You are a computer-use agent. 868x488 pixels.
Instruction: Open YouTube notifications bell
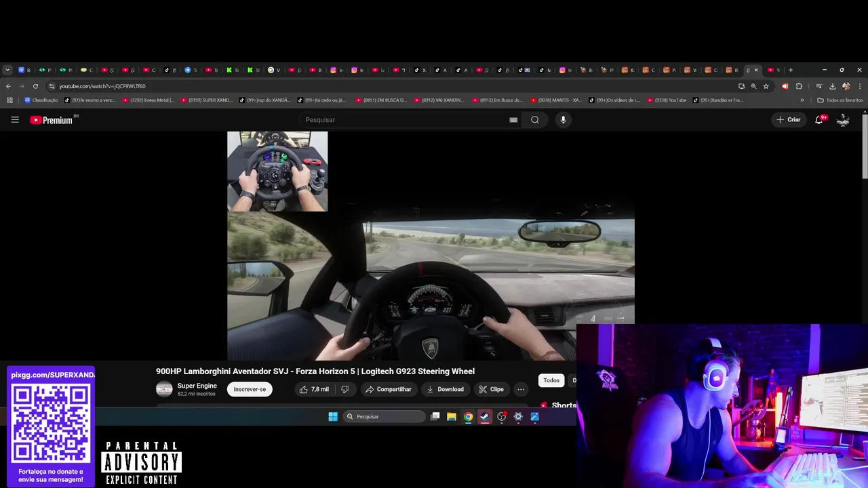[820, 119]
